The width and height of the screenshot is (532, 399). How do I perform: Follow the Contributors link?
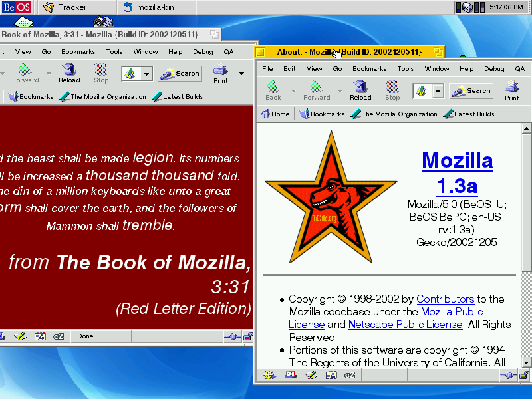point(445,299)
